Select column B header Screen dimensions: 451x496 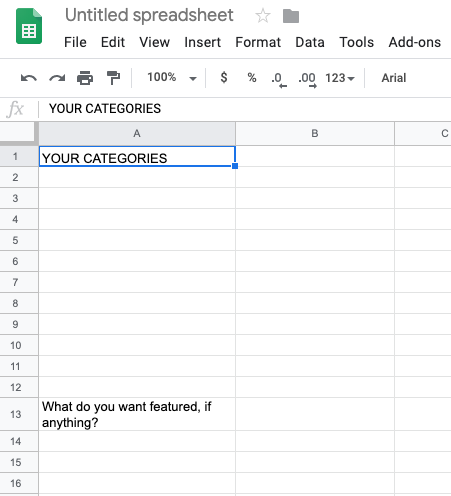pyautogui.click(x=315, y=134)
